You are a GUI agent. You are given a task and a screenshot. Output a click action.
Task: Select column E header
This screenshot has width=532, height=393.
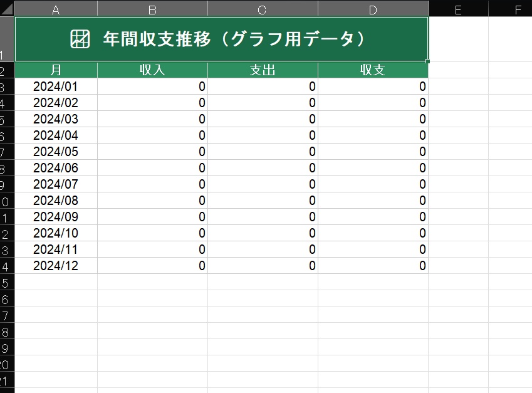point(459,9)
